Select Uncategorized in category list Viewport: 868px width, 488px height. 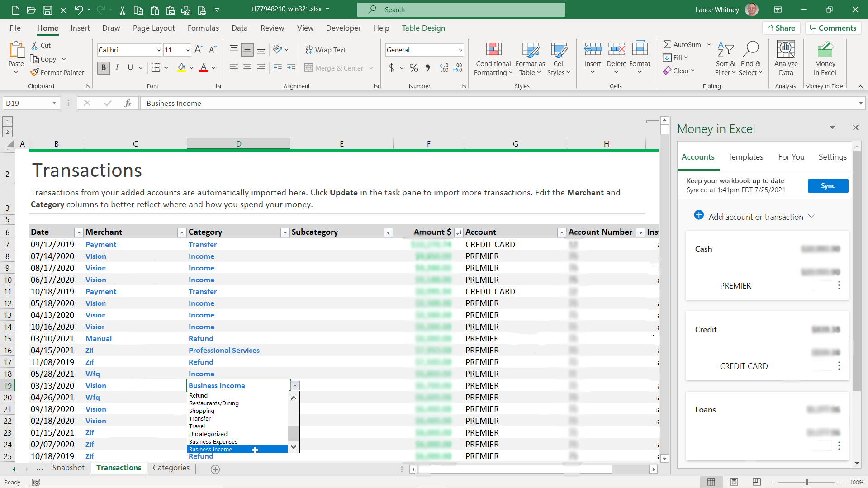click(x=237, y=434)
